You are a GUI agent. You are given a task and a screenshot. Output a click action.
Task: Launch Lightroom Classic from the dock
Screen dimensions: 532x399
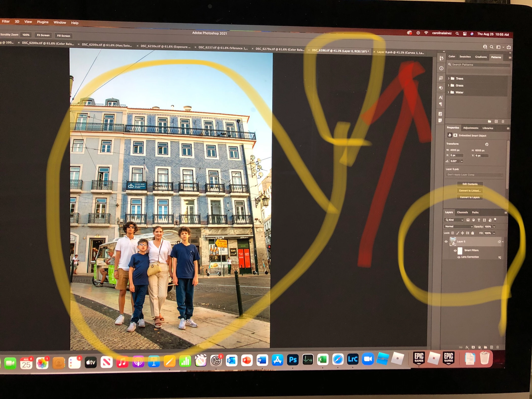click(353, 359)
